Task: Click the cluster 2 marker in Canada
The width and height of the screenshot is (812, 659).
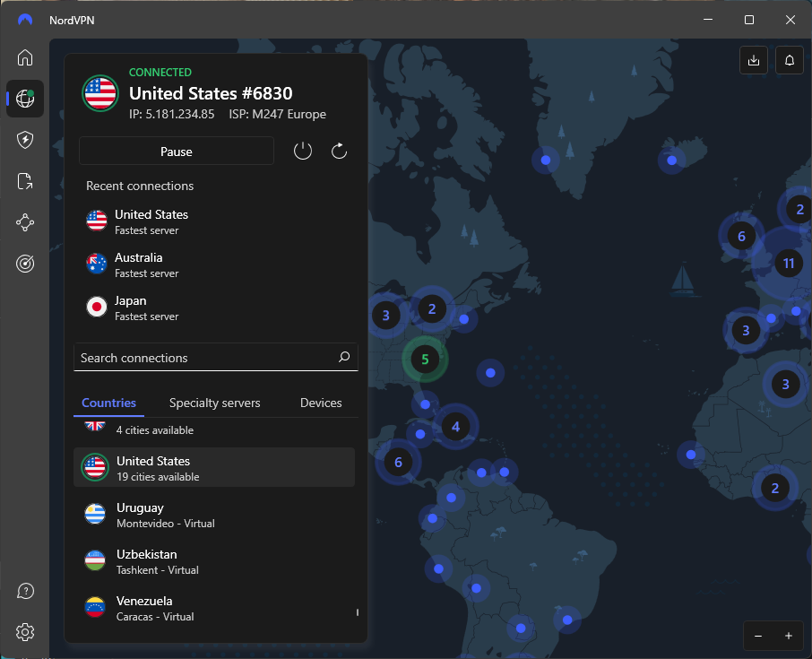Action: (431, 308)
